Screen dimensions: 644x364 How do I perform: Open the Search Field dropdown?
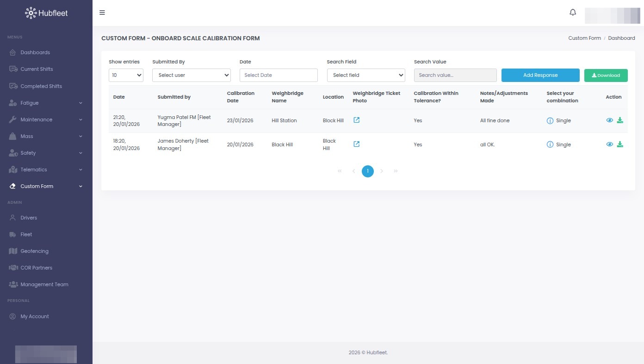click(365, 75)
